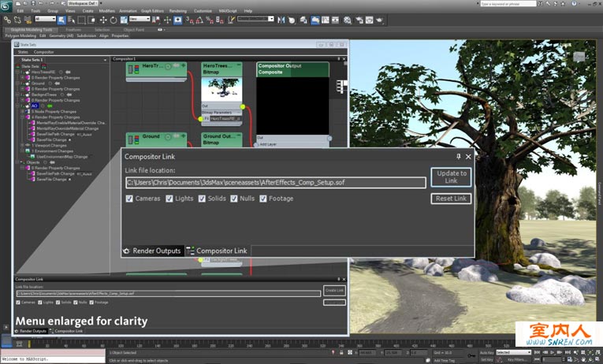Click the 3ds Max application logo button
This screenshot has height=364, width=603.
point(6,6)
